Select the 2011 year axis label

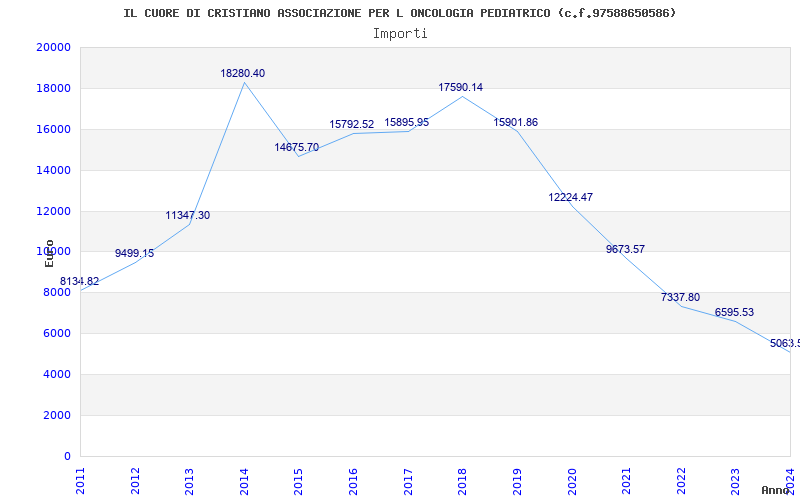80,481
